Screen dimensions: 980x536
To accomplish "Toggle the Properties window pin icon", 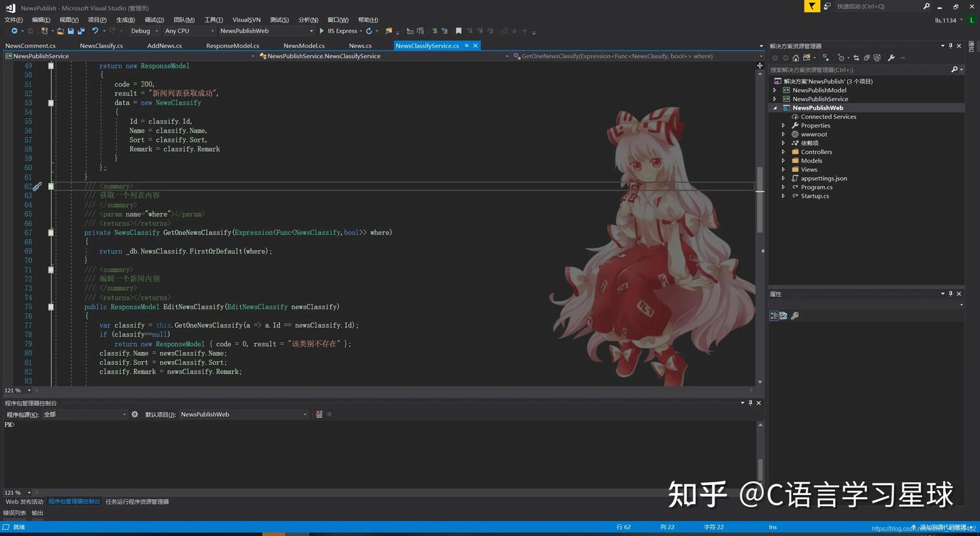I will [x=951, y=294].
